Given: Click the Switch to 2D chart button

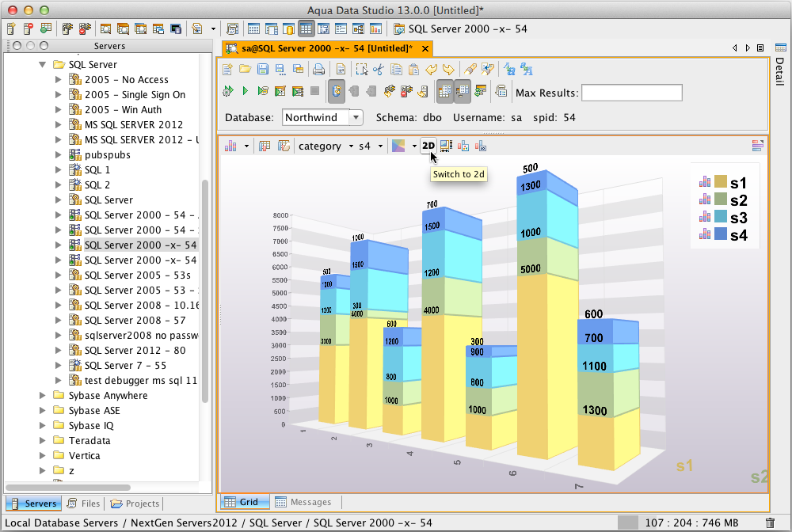Looking at the screenshot, I should click(428, 146).
